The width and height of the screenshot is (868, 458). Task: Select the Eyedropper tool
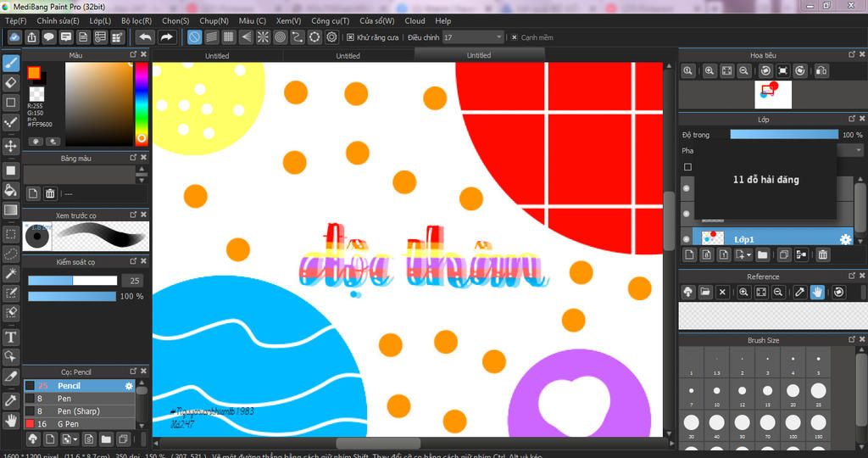coord(10,400)
